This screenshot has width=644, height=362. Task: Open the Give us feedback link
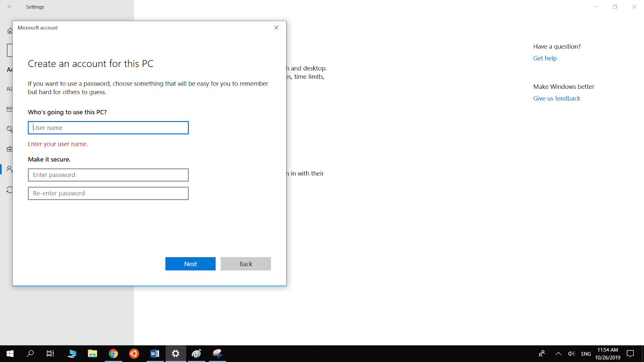point(557,99)
